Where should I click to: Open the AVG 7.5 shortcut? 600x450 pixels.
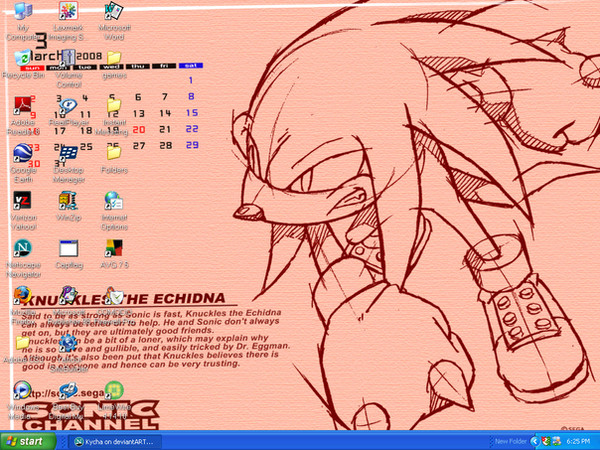click(114, 248)
